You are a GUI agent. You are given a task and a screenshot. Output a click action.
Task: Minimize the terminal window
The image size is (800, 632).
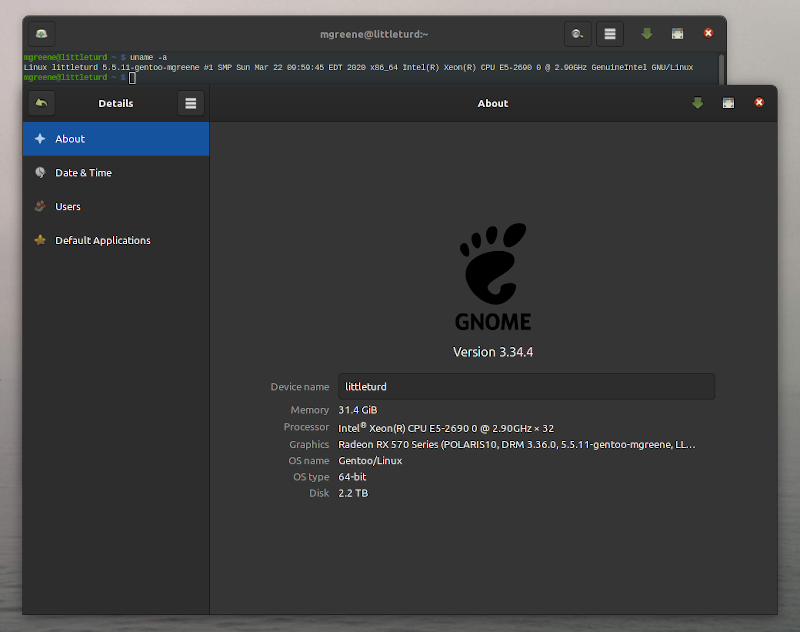647,34
